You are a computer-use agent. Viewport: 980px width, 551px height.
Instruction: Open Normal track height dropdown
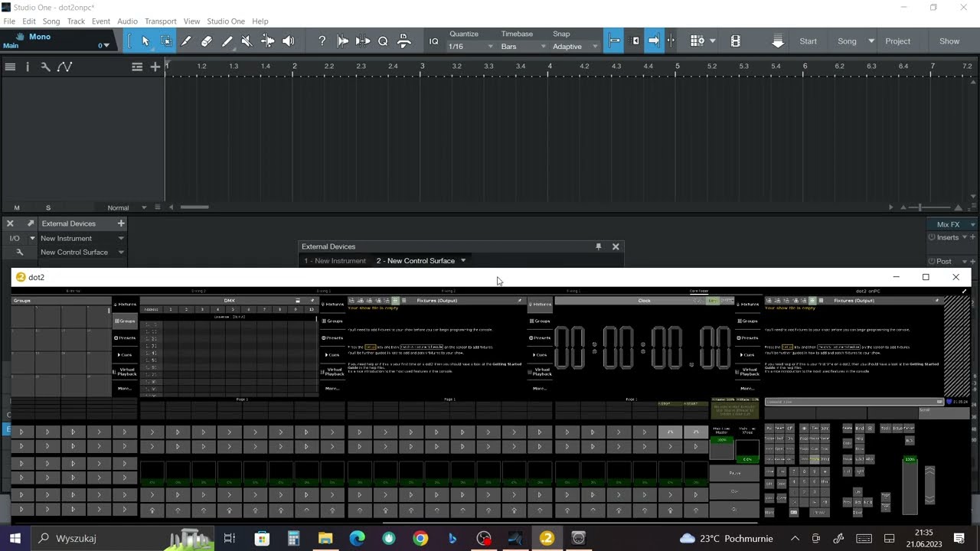(144, 207)
